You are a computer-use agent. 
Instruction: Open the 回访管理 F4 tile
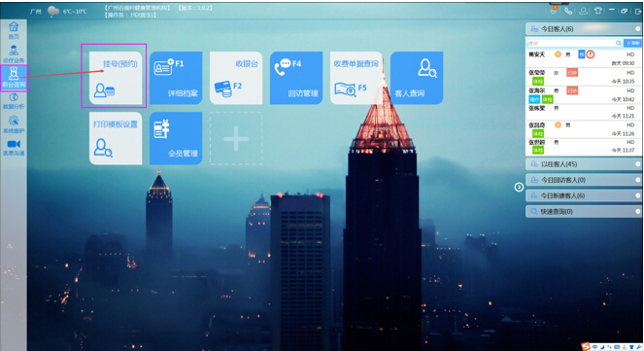click(296, 78)
